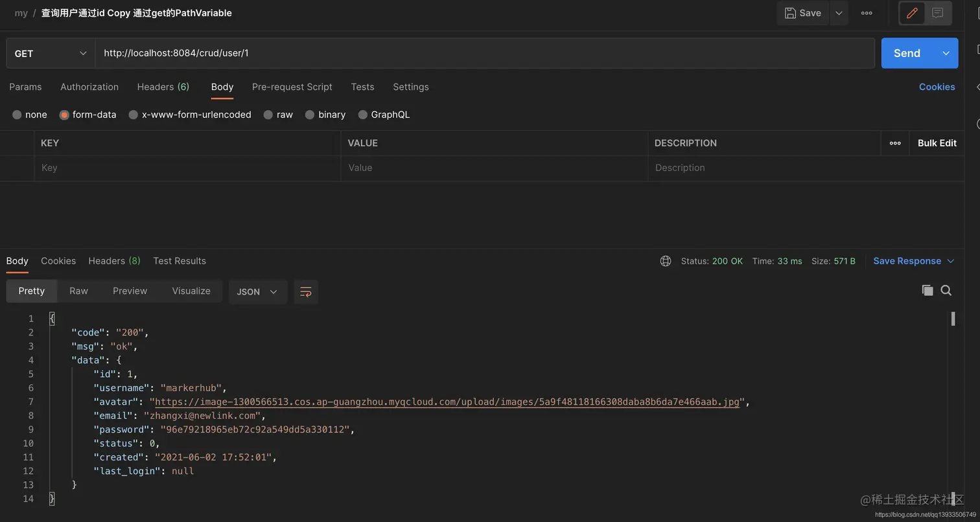980x522 pixels.
Task: Select the raw body radio button
Action: pyautogui.click(x=268, y=115)
